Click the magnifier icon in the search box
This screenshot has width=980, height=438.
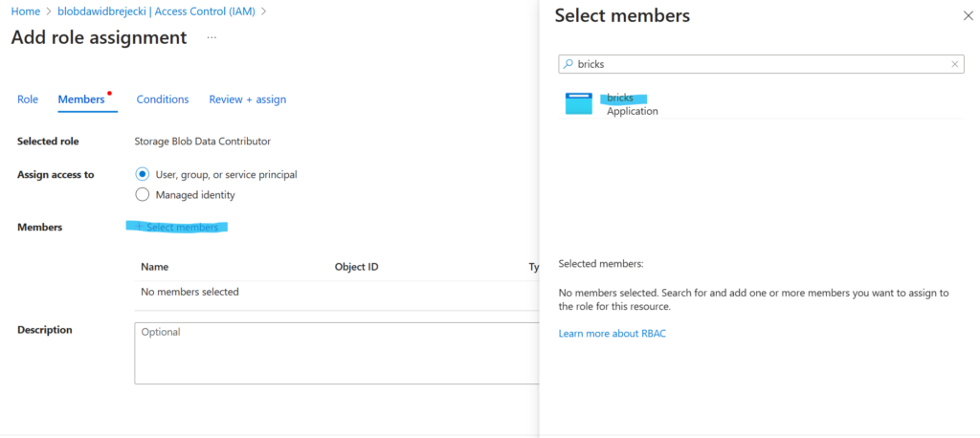pos(568,64)
